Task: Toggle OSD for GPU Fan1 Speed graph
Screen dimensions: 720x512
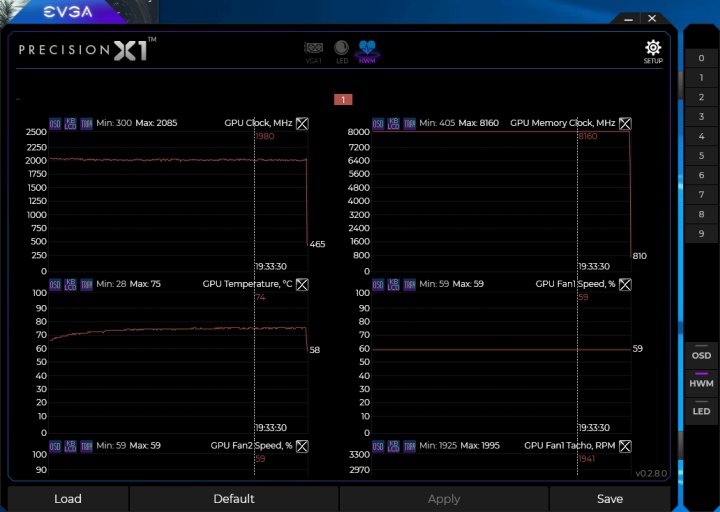Action: click(x=378, y=285)
